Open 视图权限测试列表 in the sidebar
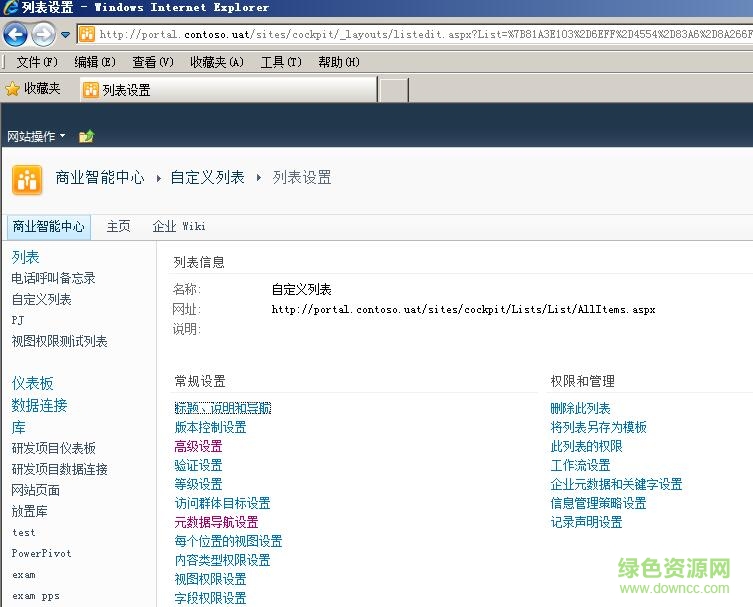The width and height of the screenshot is (753, 607). (x=59, y=341)
